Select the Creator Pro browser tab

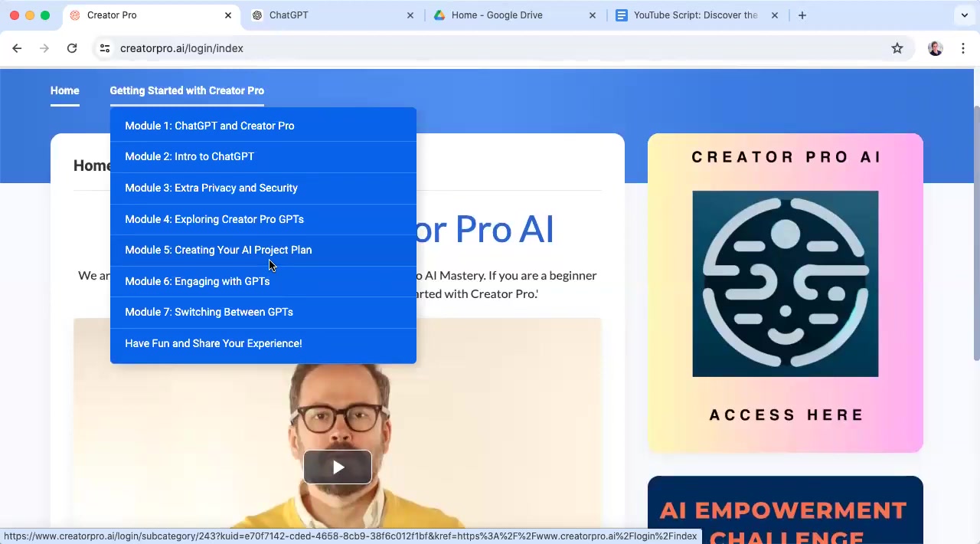pyautogui.click(x=151, y=15)
